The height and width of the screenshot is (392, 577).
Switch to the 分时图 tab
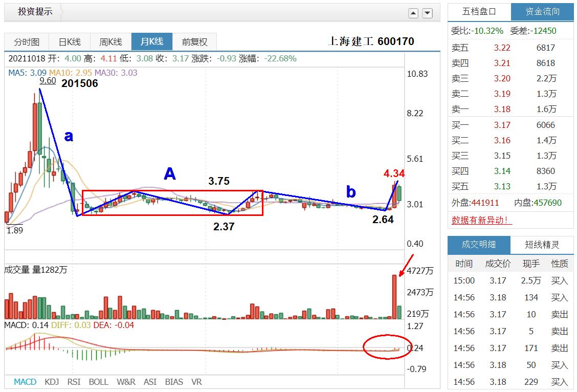tap(27, 42)
